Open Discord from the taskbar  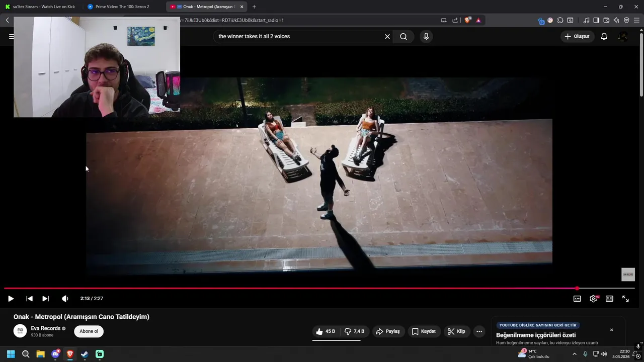click(x=55, y=354)
